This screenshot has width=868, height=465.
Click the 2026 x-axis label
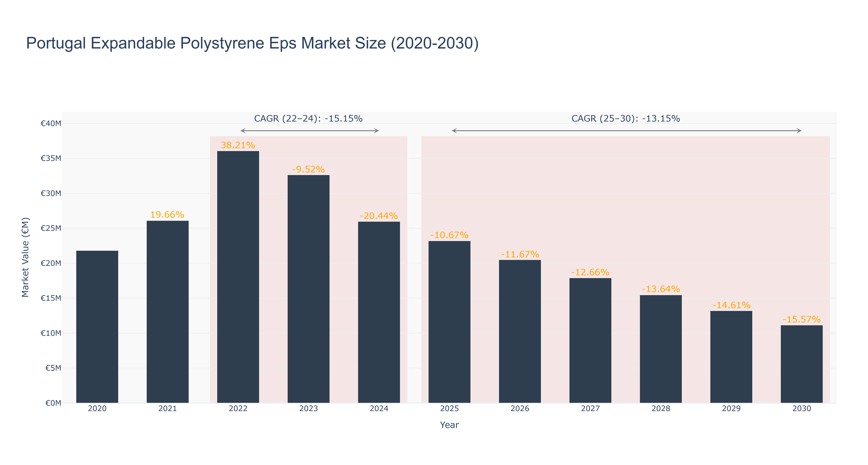click(x=520, y=409)
